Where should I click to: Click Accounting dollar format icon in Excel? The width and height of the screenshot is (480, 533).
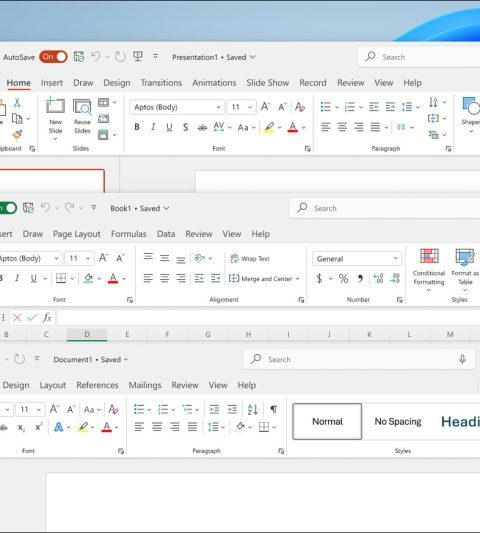319,279
